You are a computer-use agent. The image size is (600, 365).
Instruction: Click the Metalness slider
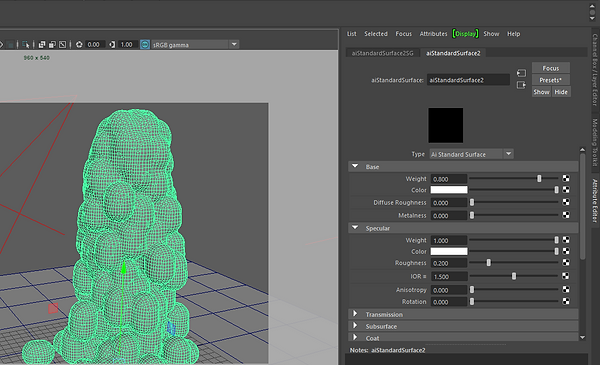point(514,215)
